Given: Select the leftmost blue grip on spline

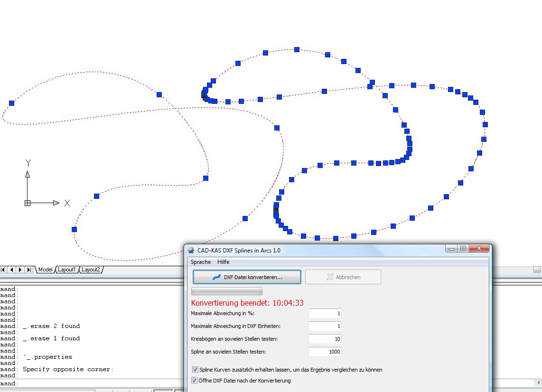Looking at the screenshot, I should tap(11, 103).
